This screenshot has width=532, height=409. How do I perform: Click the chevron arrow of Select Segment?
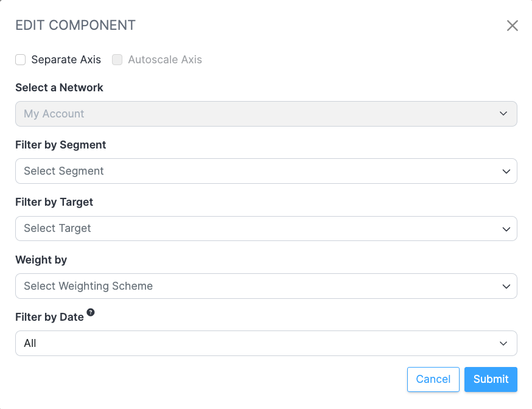(506, 172)
